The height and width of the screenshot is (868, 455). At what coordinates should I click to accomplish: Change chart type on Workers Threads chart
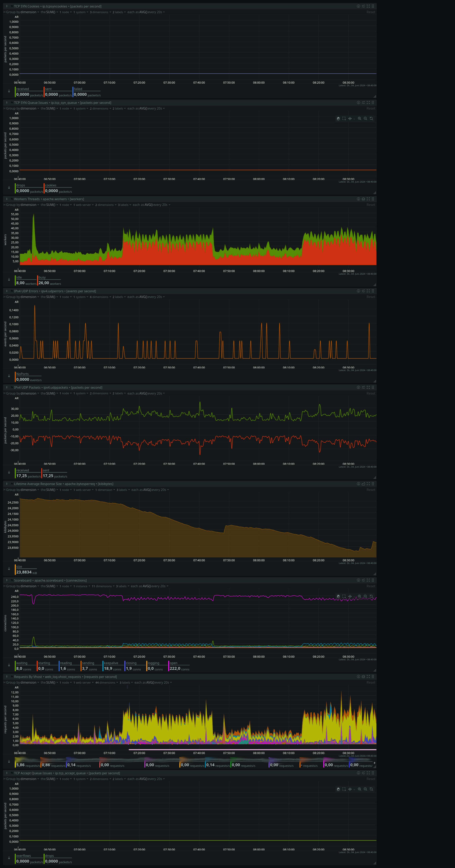pos(363,199)
